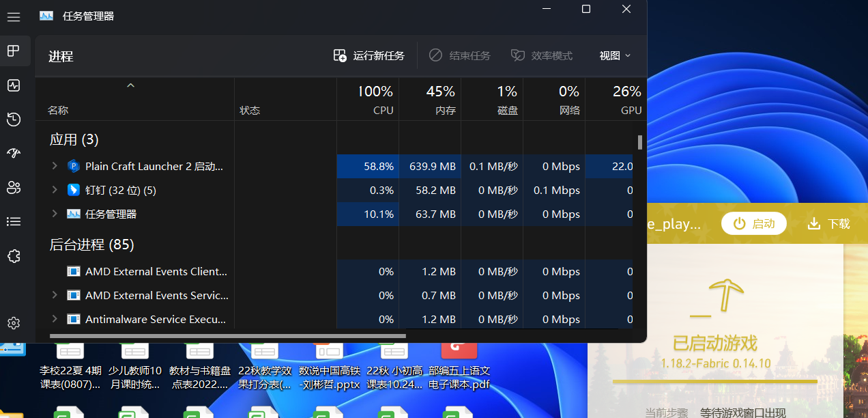868x418 pixels.
Task: Open Task Manager settings via the gear icon
Action: coord(13,322)
